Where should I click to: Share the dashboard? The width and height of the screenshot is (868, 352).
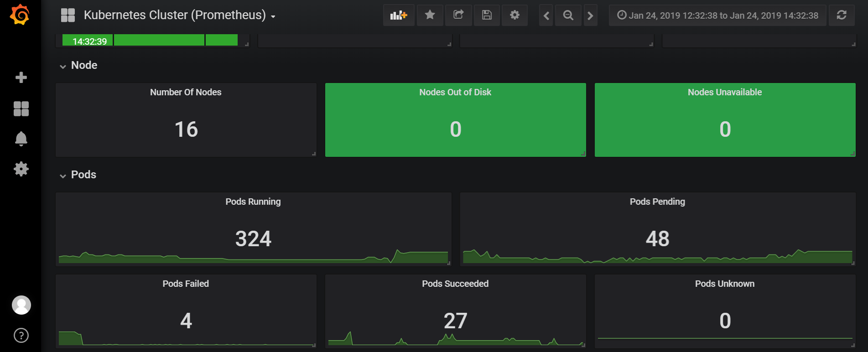click(458, 16)
